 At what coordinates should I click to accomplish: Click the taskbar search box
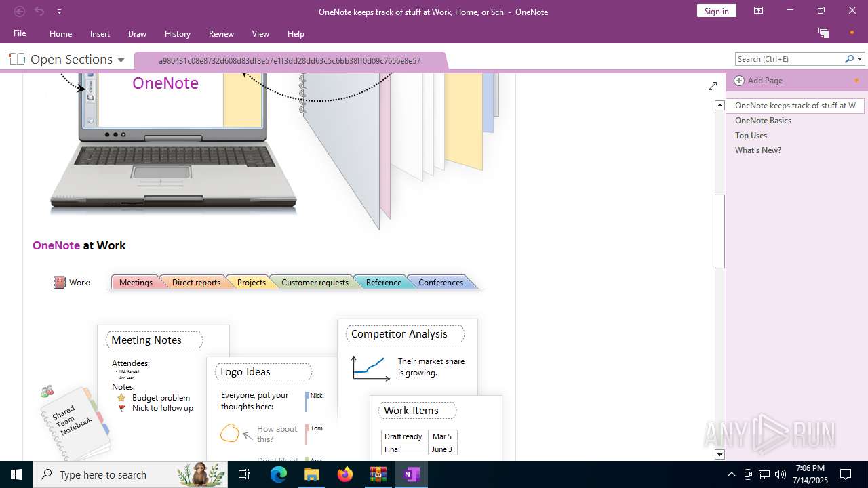tap(130, 474)
